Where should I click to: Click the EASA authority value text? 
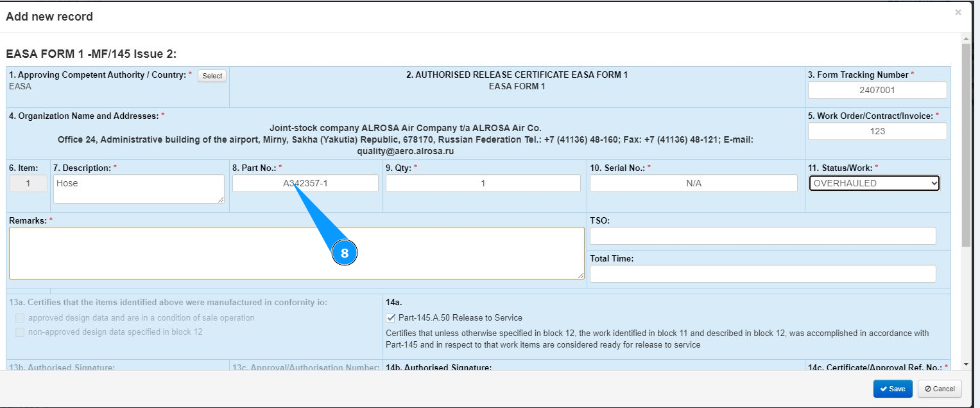pos(20,86)
